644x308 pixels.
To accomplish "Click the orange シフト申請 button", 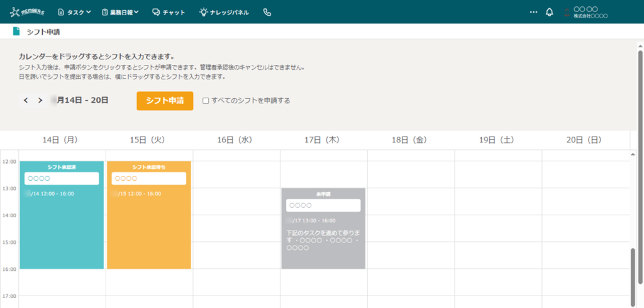I will (x=165, y=101).
